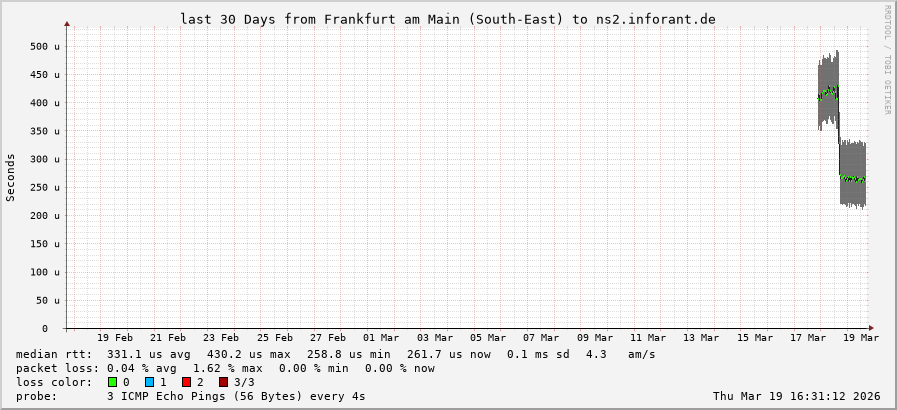Click the lower latency data cluster near 265 u
Screen dimensions: 897x410
coord(852,178)
